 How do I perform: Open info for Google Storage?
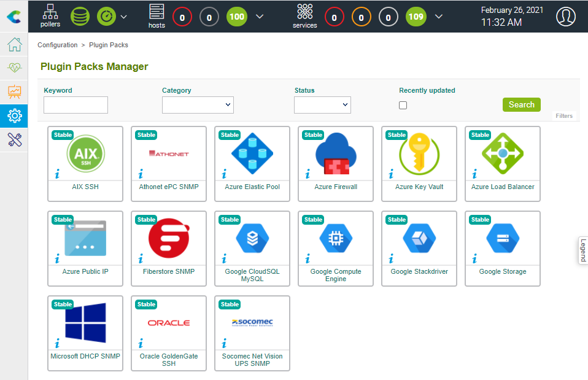474,259
